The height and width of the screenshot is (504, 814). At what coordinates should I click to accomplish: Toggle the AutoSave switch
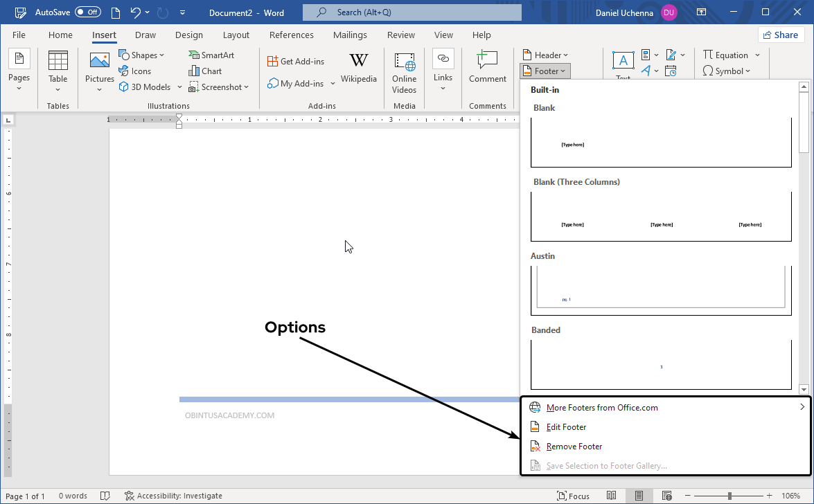point(88,12)
